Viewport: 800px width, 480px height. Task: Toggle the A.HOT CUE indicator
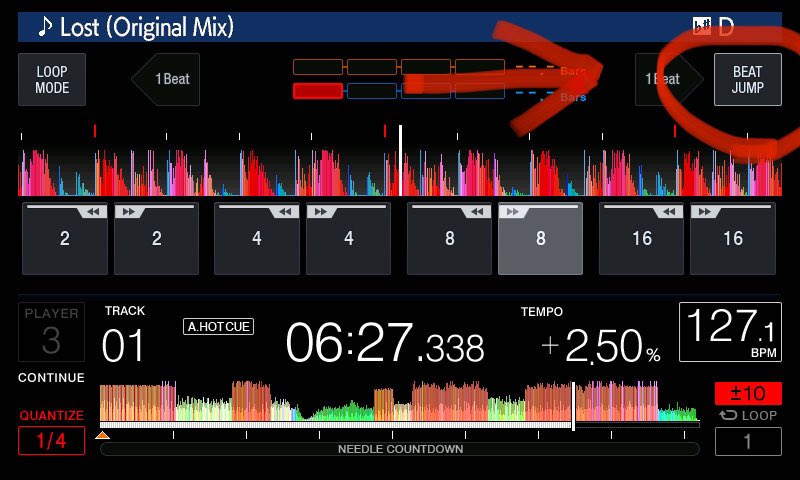coord(218,326)
